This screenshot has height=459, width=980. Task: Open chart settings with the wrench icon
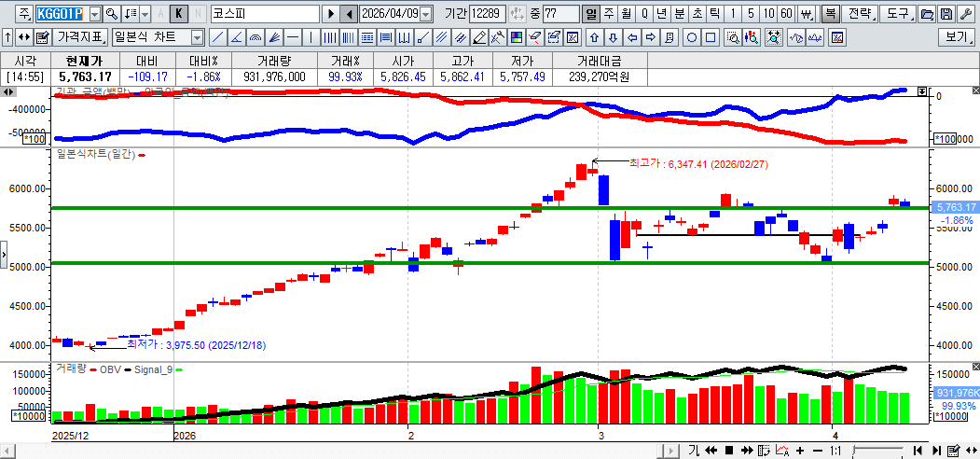964,14
